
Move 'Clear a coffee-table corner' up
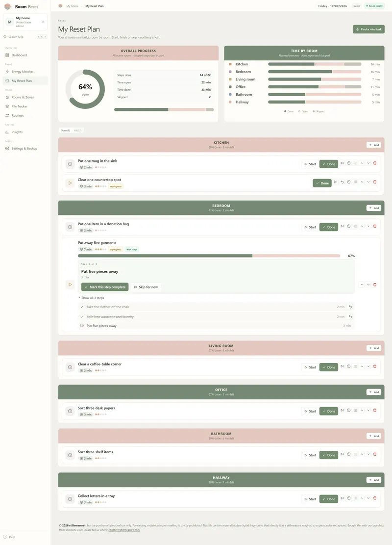362,366
